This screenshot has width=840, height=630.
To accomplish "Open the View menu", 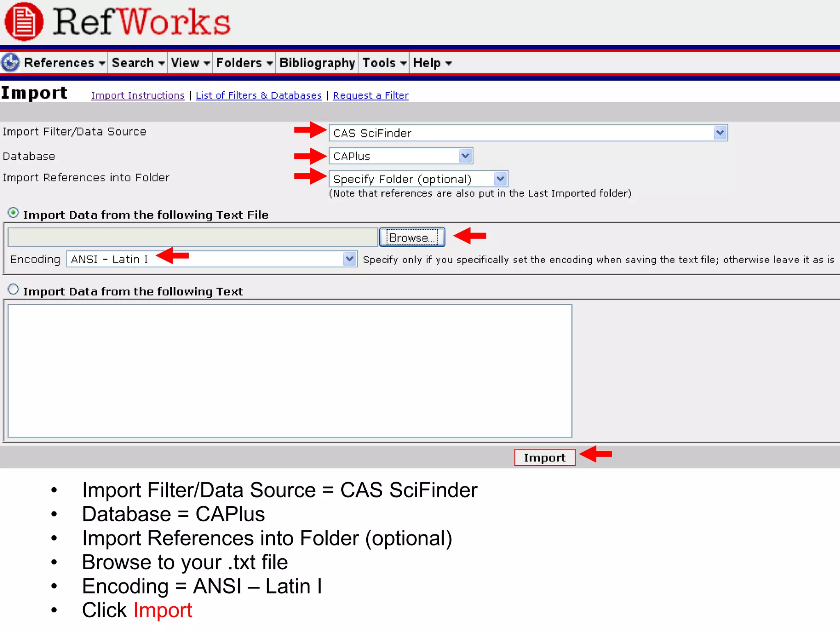I will point(190,63).
